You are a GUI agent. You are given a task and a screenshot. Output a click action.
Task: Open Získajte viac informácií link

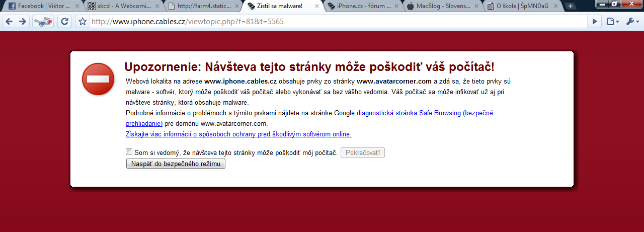[238, 134]
